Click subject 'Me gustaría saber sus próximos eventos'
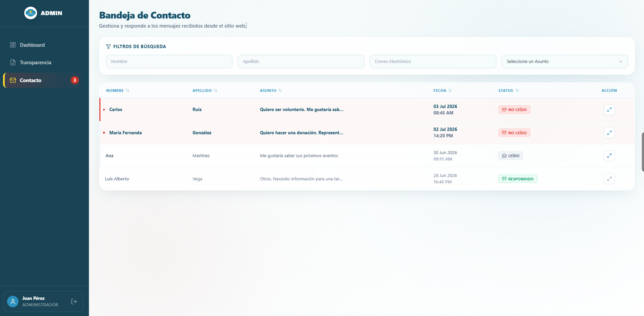The height and width of the screenshot is (316, 644). (x=299, y=156)
